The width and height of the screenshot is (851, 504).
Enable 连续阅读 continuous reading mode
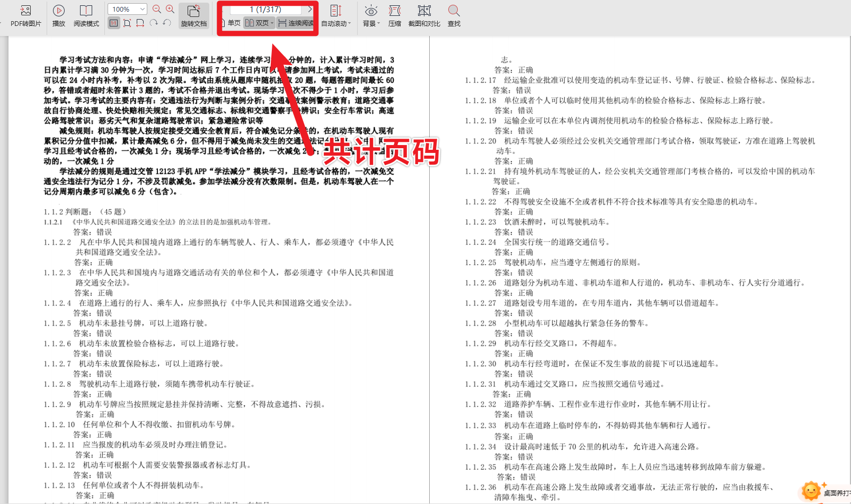click(x=295, y=22)
